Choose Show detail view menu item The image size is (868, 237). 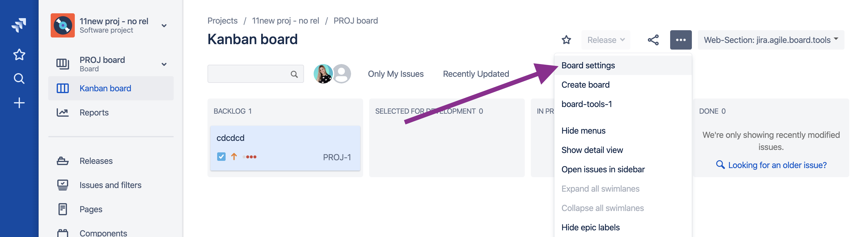[x=592, y=150]
